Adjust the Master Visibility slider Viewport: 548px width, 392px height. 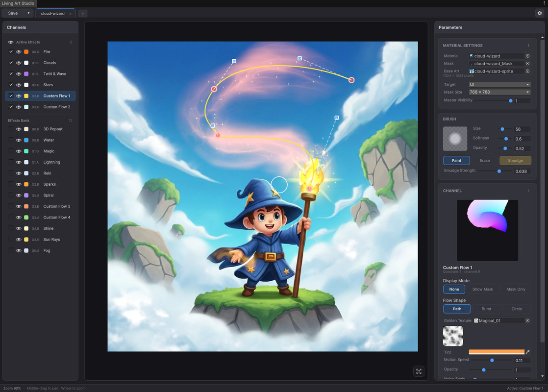pos(511,100)
